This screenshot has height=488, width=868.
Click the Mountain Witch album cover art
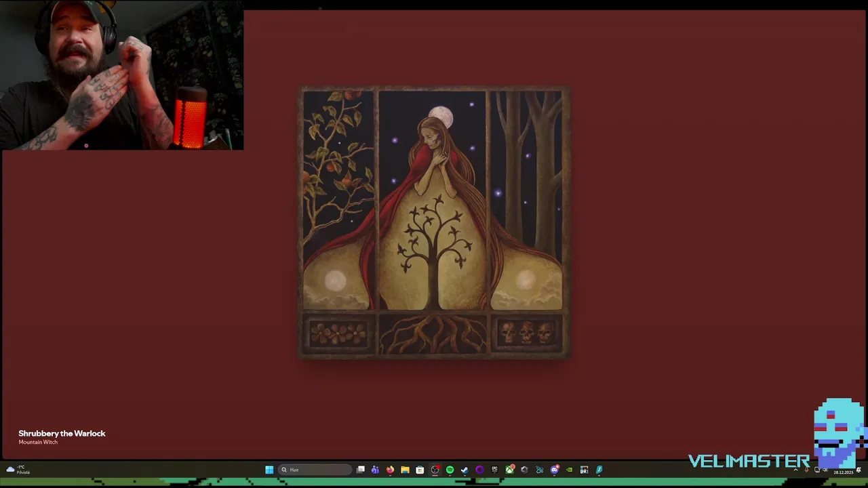pyautogui.click(x=434, y=222)
